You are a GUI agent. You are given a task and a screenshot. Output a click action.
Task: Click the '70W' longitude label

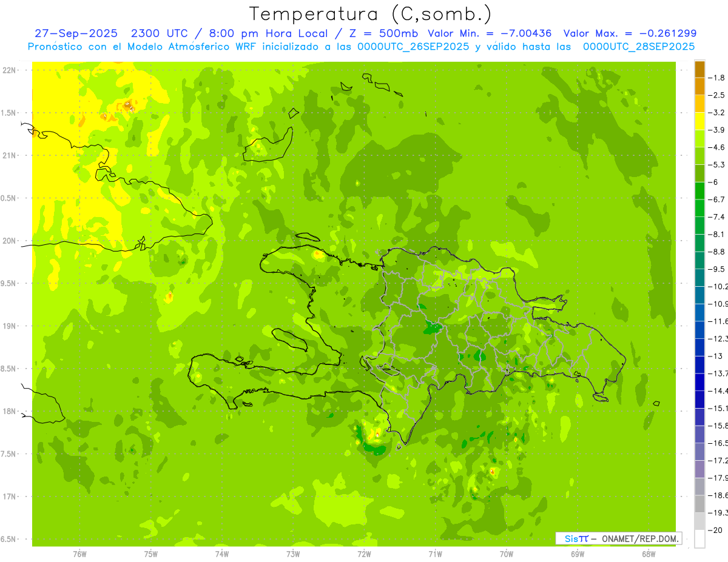(507, 554)
